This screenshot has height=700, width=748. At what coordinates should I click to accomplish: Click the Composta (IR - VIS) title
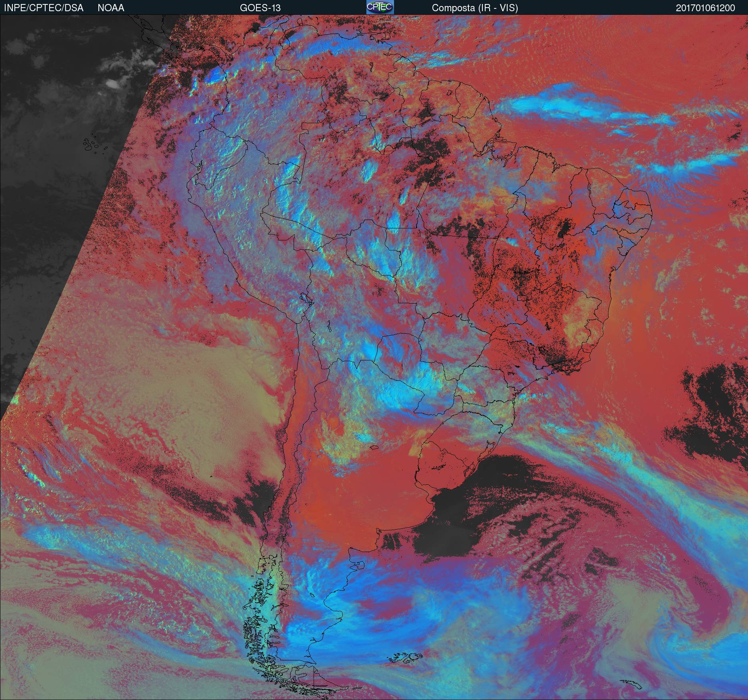pos(475,8)
